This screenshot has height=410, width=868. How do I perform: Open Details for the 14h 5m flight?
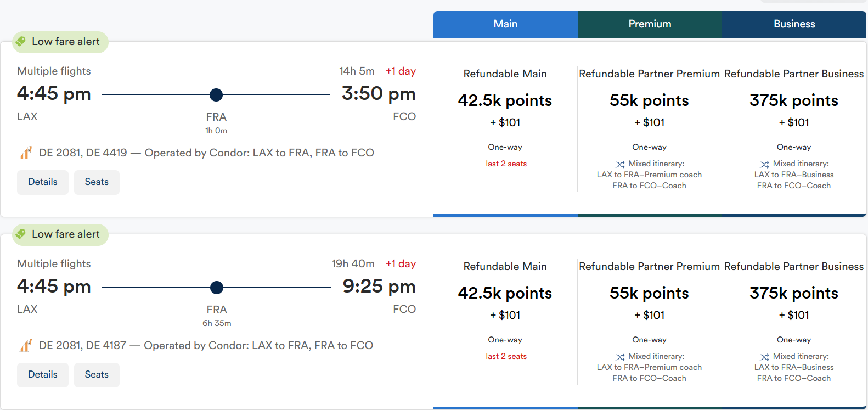coord(42,182)
